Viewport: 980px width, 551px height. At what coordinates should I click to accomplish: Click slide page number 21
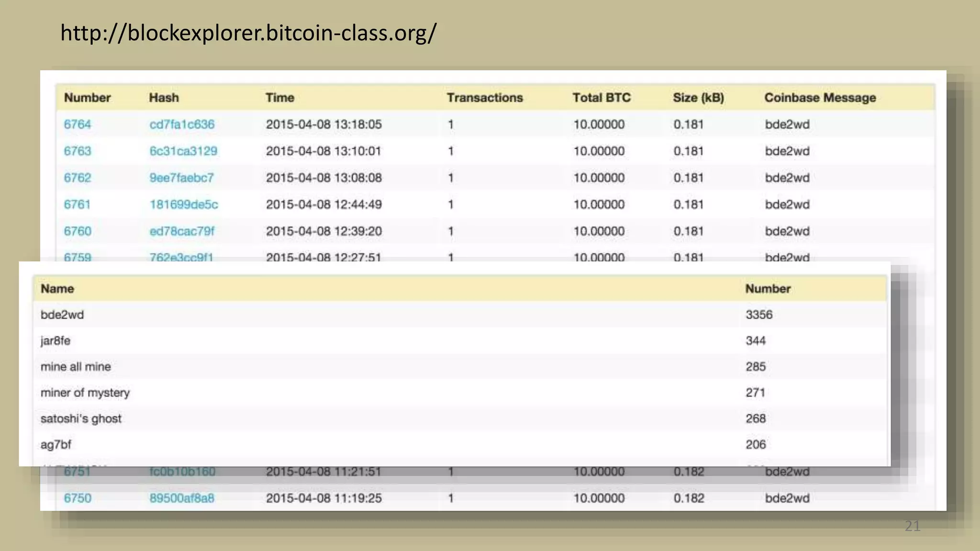(x=913, y=526)
